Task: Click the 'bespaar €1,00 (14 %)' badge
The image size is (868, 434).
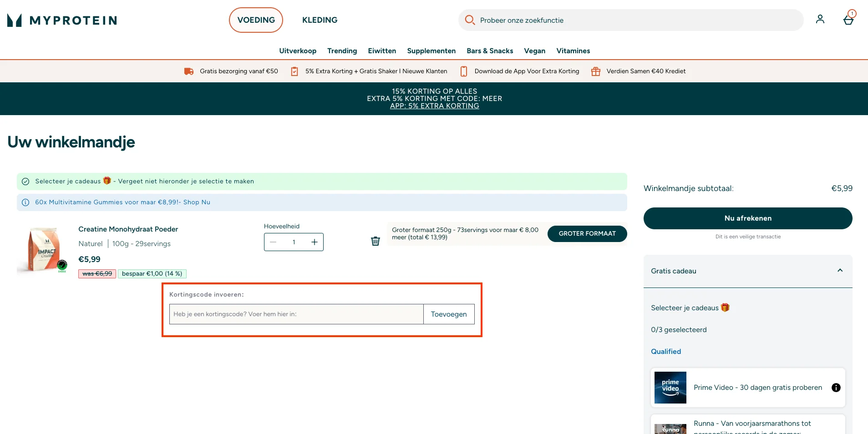Action: 152,274
